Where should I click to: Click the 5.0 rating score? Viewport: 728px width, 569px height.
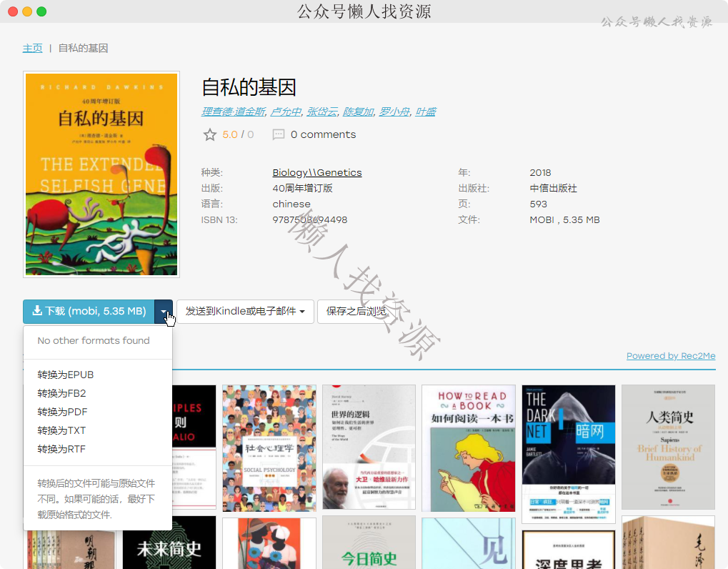(x=230, y=134)
